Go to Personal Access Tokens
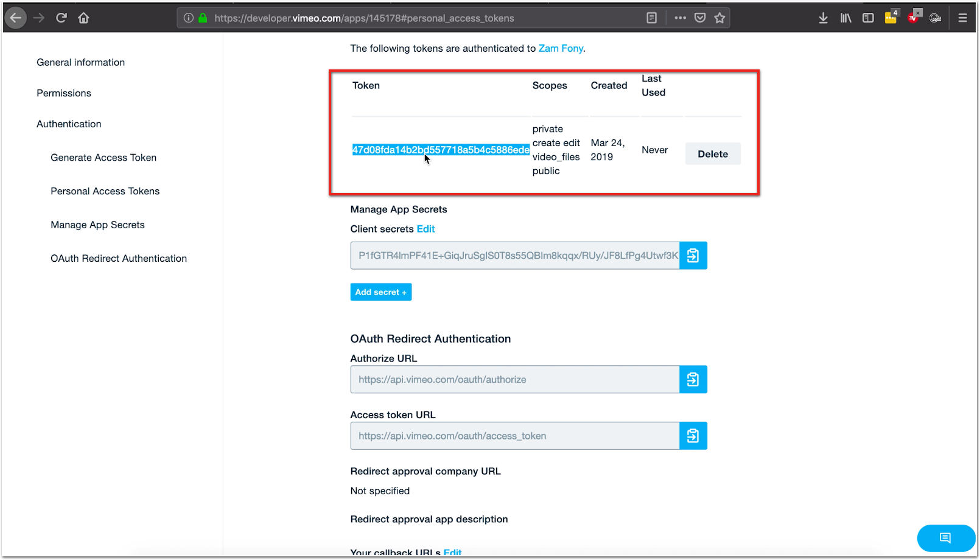The image size is (980, 560). (x=105, y=191)
